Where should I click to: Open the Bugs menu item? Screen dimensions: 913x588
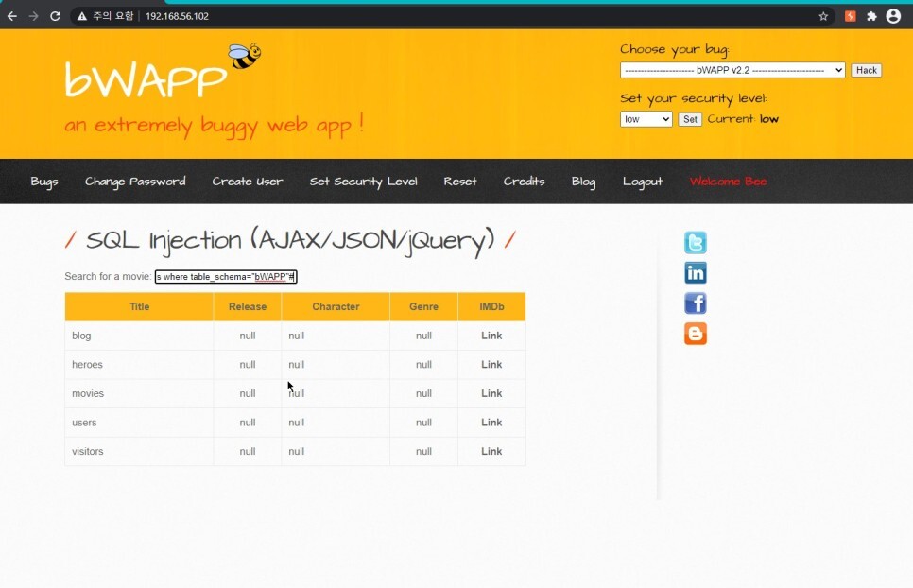pyautogui.click(x=44, y=182)
